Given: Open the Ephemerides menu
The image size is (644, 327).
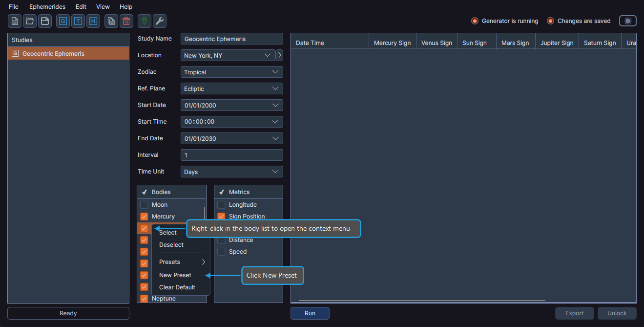Looking at the screenshot, I should click(47, 6).
